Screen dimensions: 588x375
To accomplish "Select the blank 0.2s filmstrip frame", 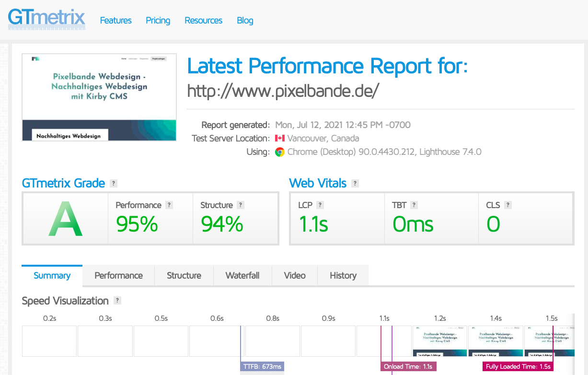I will [x=49, y=341].
